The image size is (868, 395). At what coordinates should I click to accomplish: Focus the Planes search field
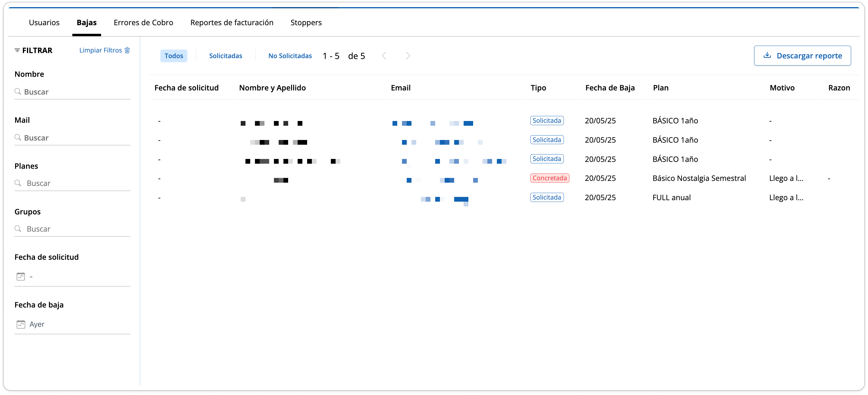tap(72, 183)
